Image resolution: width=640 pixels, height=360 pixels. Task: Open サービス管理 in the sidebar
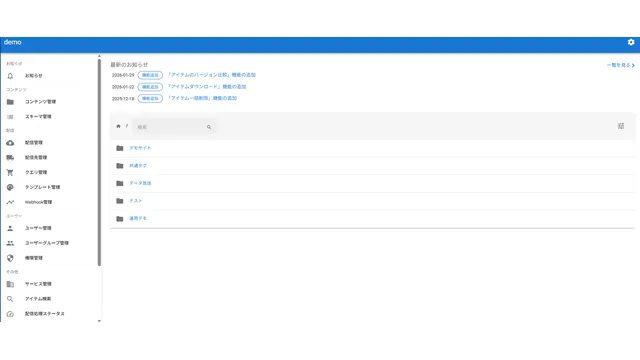tap(38, 284)
